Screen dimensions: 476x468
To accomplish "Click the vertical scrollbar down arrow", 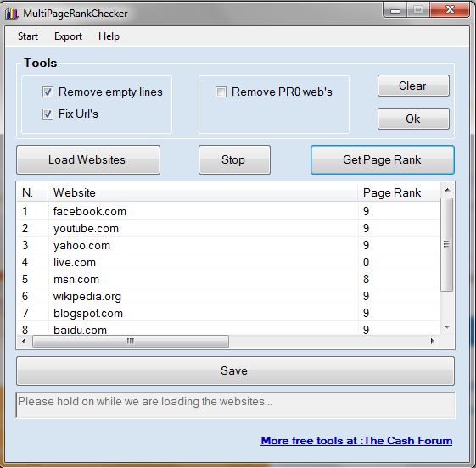I will [x=447, y=327].
